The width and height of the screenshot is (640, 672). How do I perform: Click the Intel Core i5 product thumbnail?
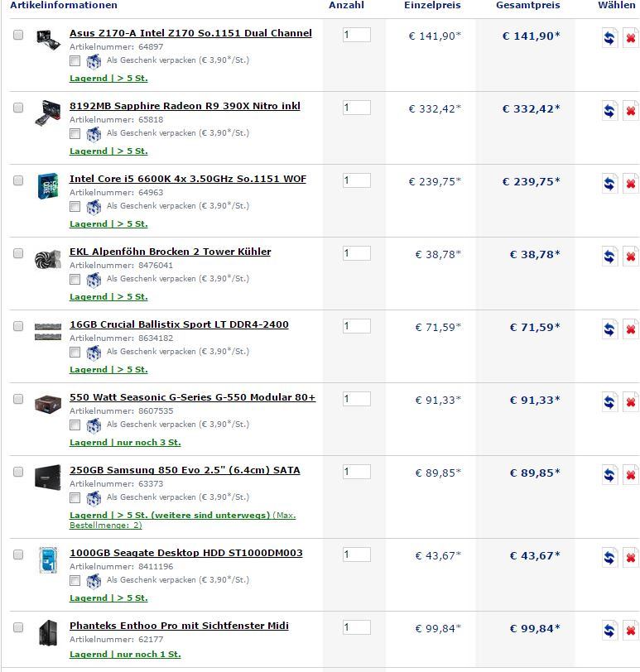click(48, 185)
